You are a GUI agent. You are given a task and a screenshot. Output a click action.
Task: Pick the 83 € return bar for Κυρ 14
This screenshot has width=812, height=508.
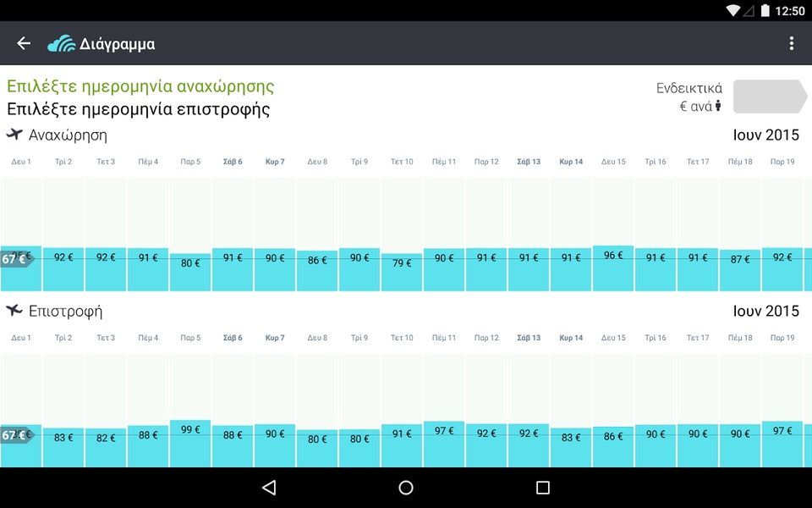pyautogui.click(x=571, y=447)
